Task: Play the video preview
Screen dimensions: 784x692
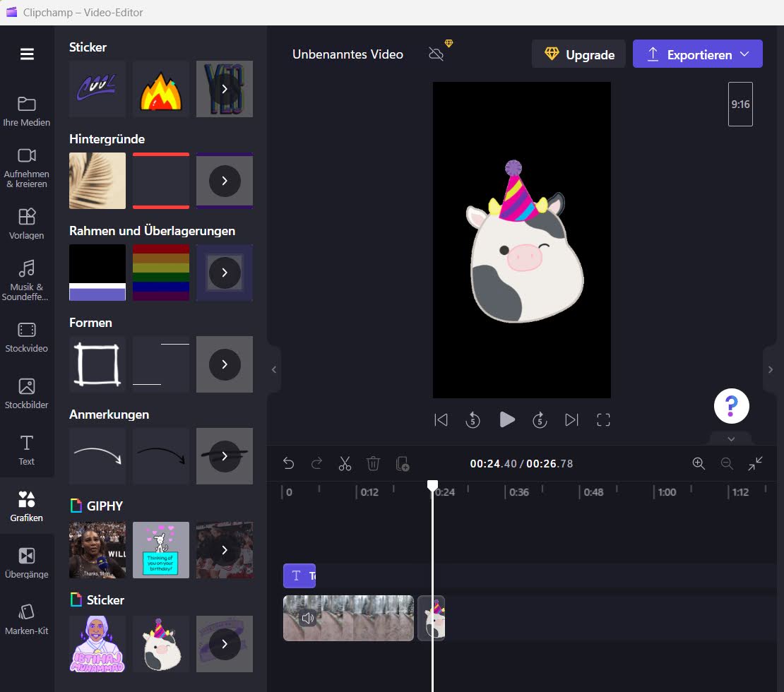Action: click(506, 420)
